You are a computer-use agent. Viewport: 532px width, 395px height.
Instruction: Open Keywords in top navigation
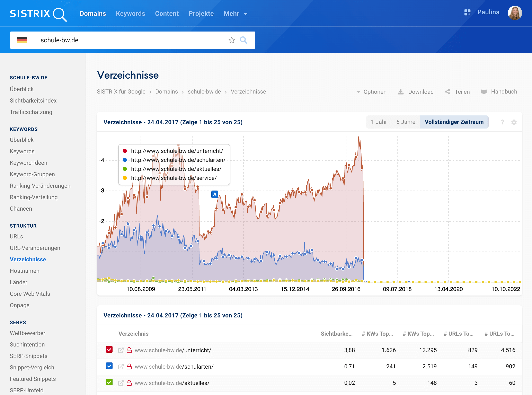pos(131,14)
